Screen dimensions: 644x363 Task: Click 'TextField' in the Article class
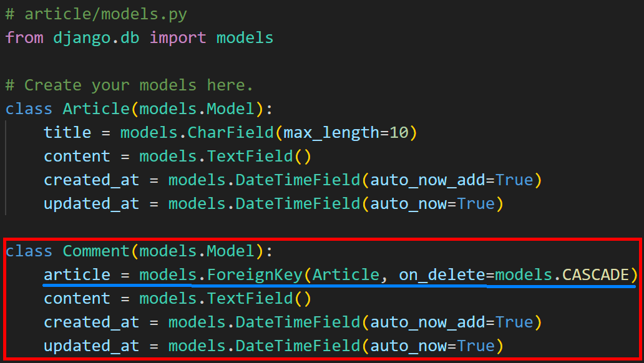[250, 157]
